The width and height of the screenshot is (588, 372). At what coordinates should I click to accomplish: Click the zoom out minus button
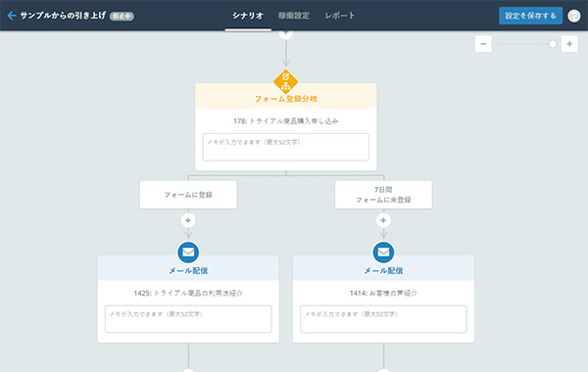(483, 44)
